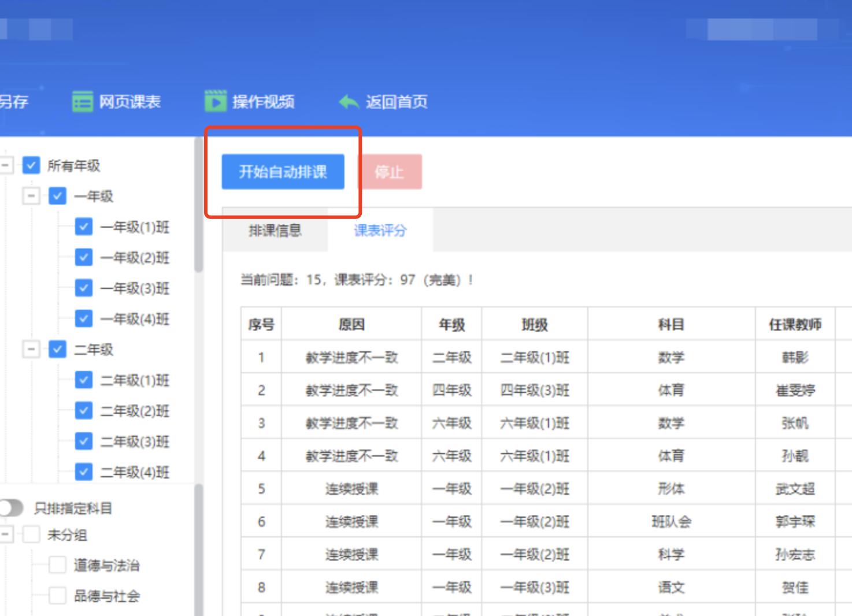Click the 停止 stop button
The width and height of the screenshot is (852, 616).
[391, 171]
